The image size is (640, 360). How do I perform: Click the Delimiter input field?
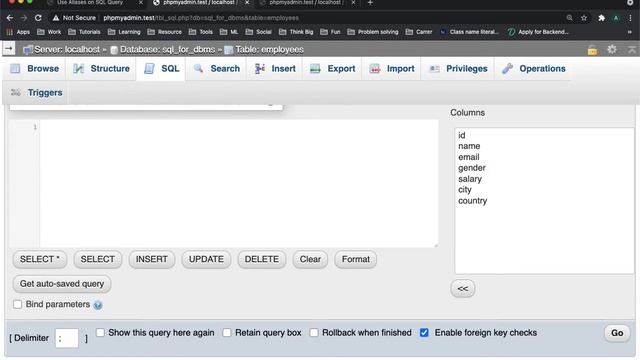click(67, 338)
